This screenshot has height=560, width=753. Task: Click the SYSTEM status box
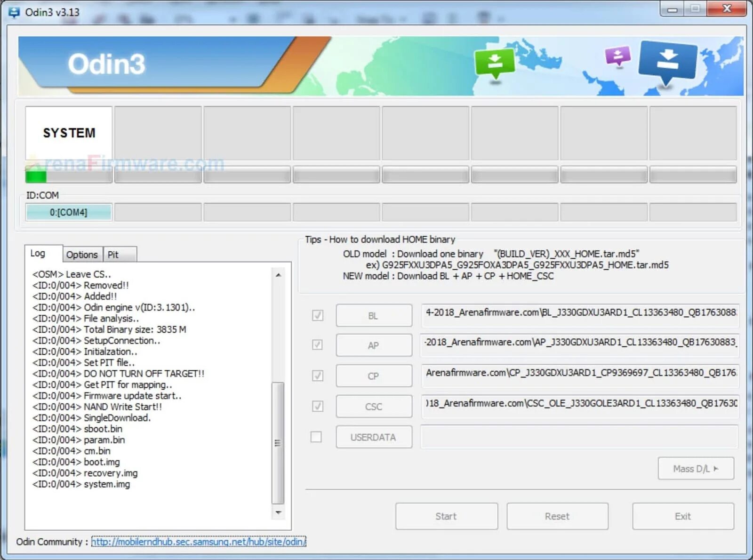[x=69, y=133]
